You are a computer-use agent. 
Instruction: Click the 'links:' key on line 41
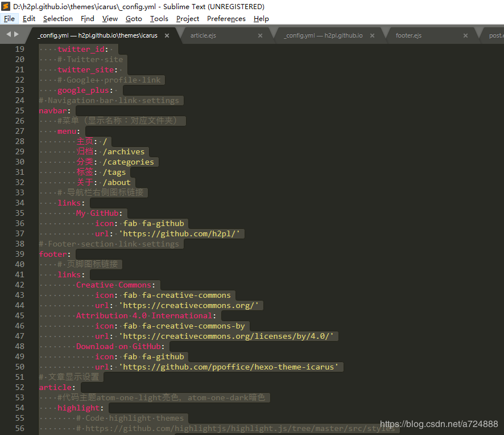pos(71,275)
